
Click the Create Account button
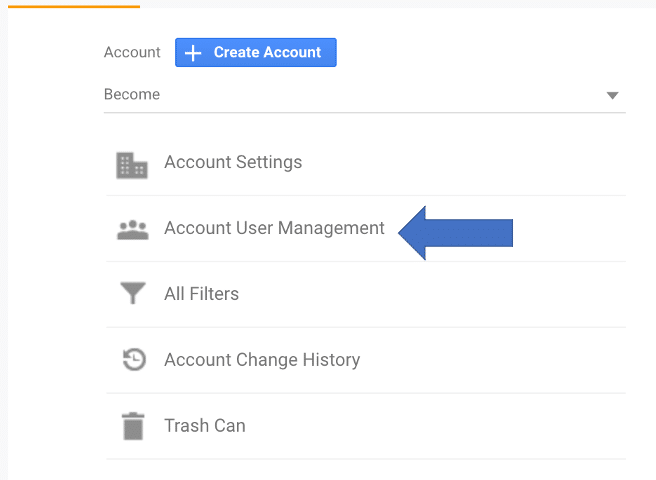[x=256, y=52]
